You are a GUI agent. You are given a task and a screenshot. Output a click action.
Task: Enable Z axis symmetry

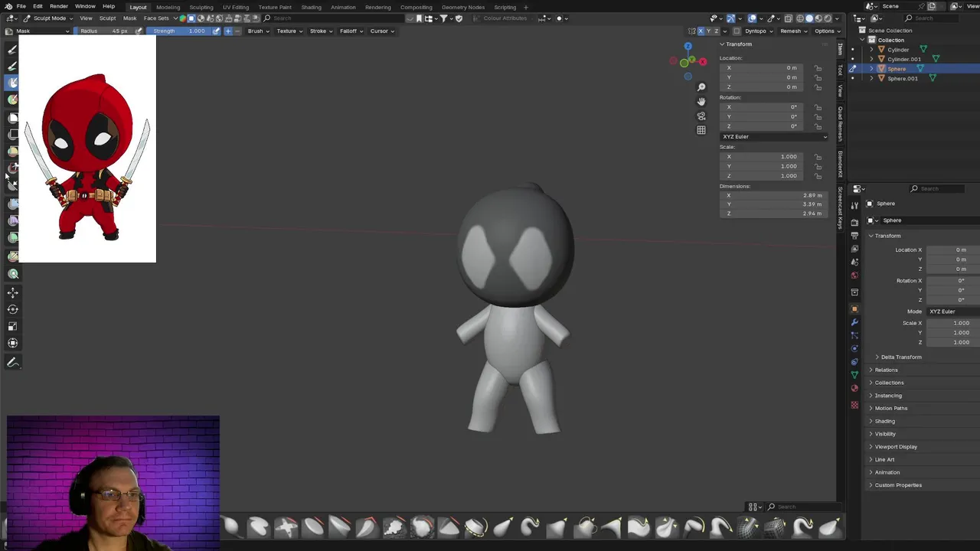pos(717,31)
